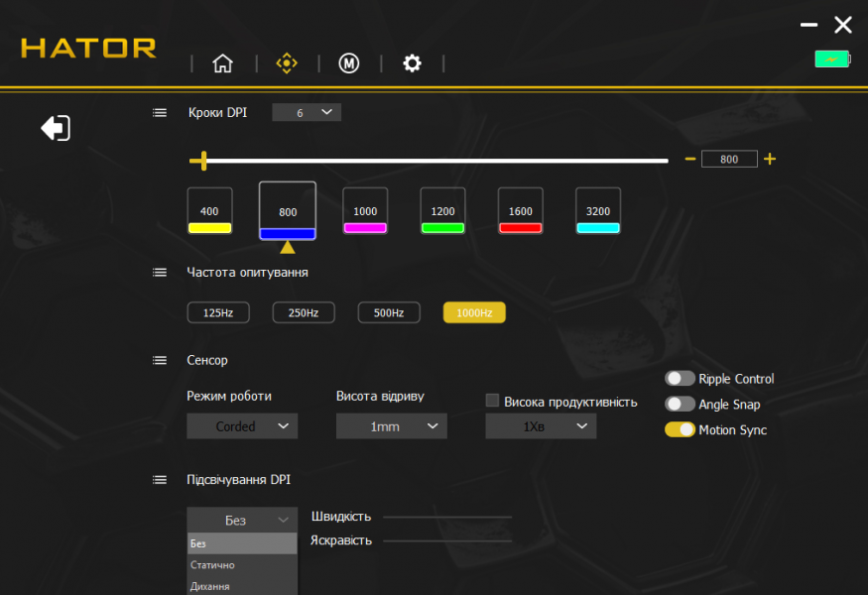The width and height of the screenshot is (868, 595).
Task: Set polling rate to 500Hz
Action: click(x=389, y=313)
